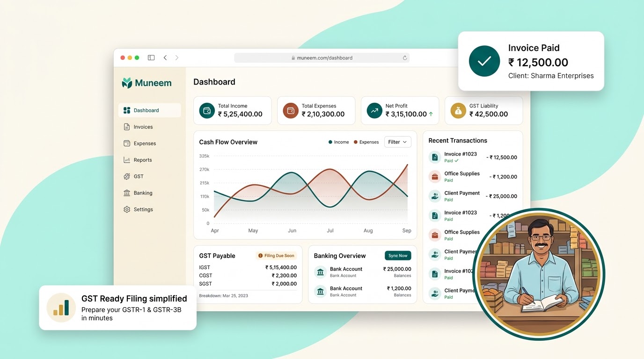Screen dimensions: 644x359
Task: Open the Filter dropdown on Cash Flow
Action: 398,142
